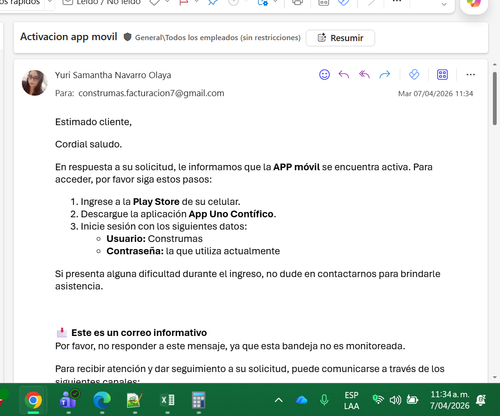The width and height of the screenshot is (500, 416).
Task: Forward this email using the right arrow
Action: (x=385, y=74)
